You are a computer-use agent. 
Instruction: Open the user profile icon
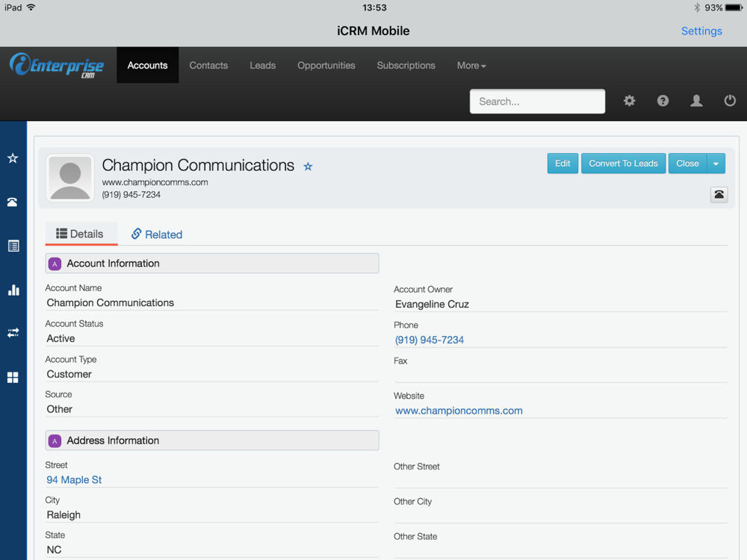click(696, 101)
